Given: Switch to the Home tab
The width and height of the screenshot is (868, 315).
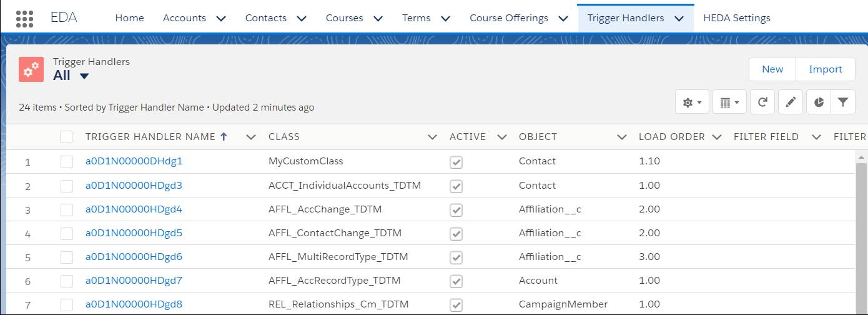Looking at the screenshot, I should [x=129, y=18].
